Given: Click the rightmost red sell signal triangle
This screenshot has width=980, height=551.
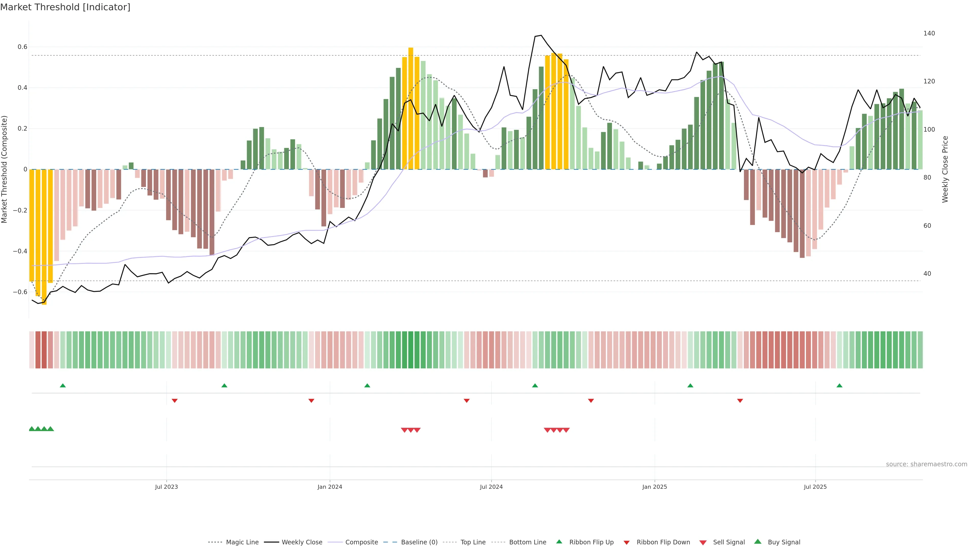Looking at the screenshot, I should (x=566, y=430).
